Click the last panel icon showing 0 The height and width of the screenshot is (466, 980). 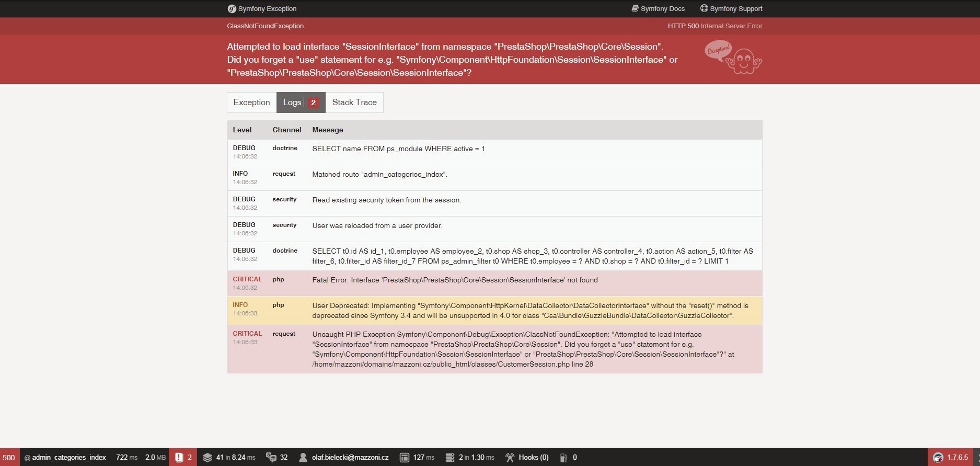coord(563,458)
